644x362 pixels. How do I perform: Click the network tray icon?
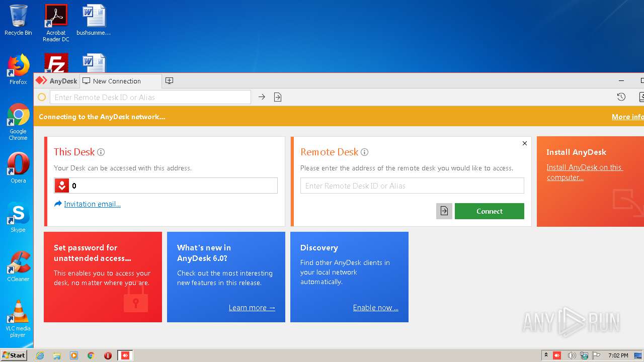584,355
